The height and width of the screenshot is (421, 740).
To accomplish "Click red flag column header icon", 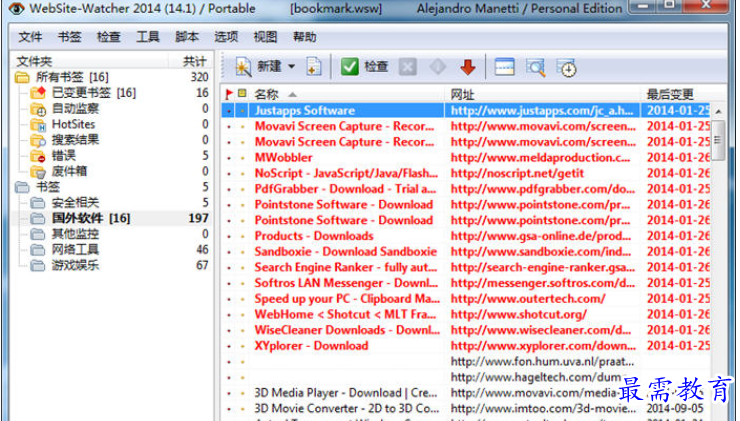I will pos(229,94).
